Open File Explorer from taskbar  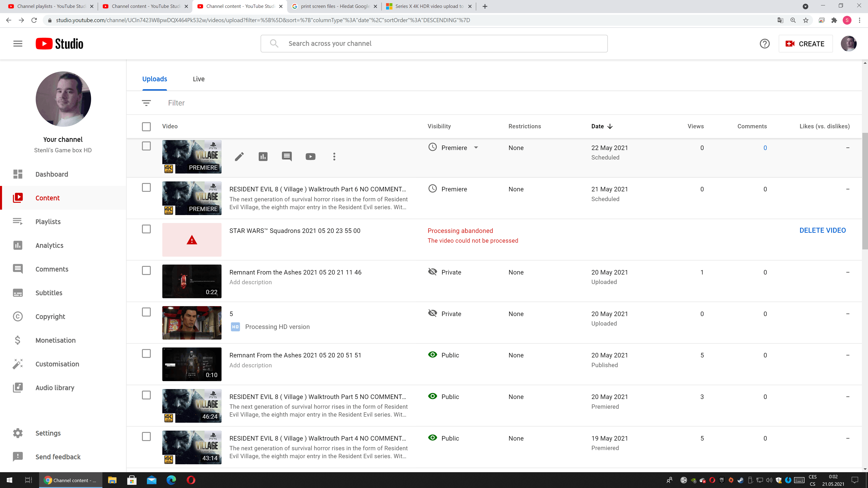point(112,480)
